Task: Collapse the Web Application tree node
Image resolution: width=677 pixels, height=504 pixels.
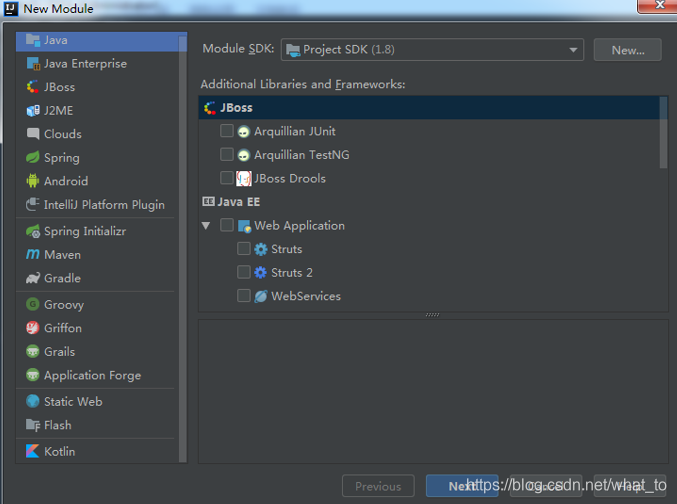Action: 206,225
